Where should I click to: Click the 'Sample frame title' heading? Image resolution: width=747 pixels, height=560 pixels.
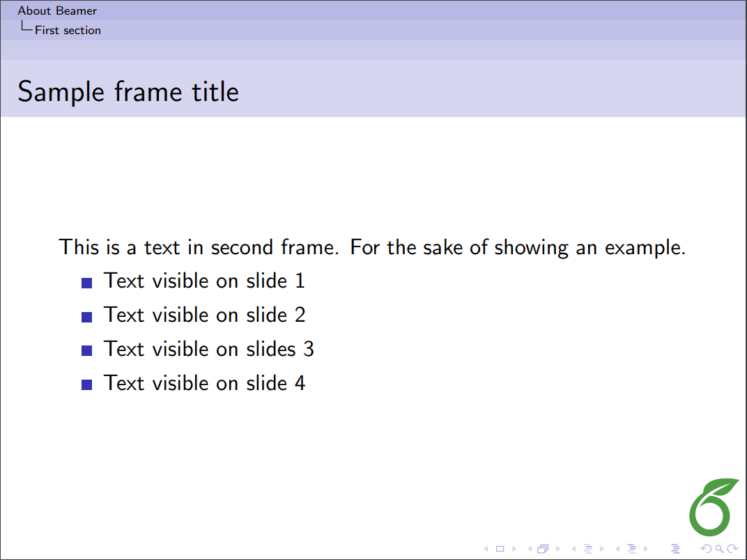(128, 92)
